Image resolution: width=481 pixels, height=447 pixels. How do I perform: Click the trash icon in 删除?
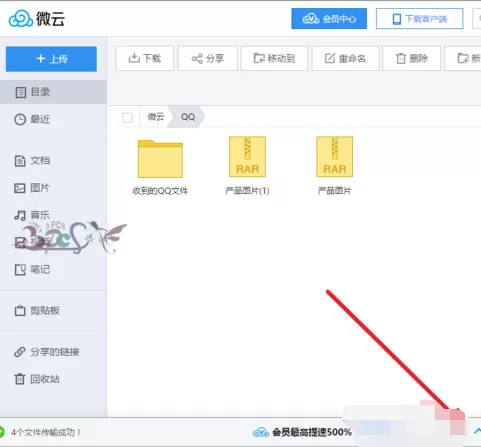tap(401, 59)
